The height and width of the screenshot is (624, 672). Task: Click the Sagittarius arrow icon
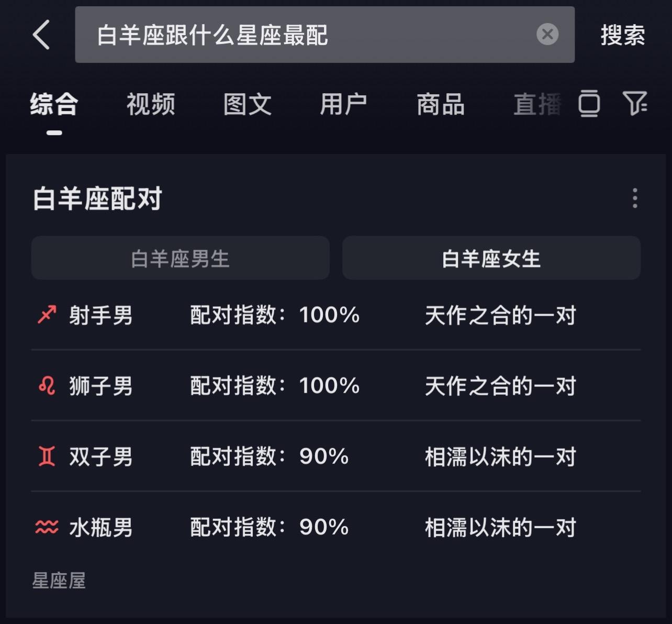click(x=47, y=315)
